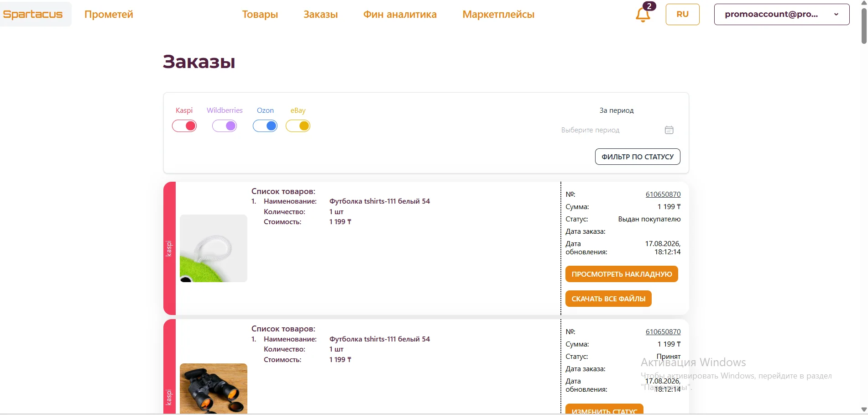The image size is (868, 415).
Task: Click status text Выдан покупателю
Action: [649, 219]
